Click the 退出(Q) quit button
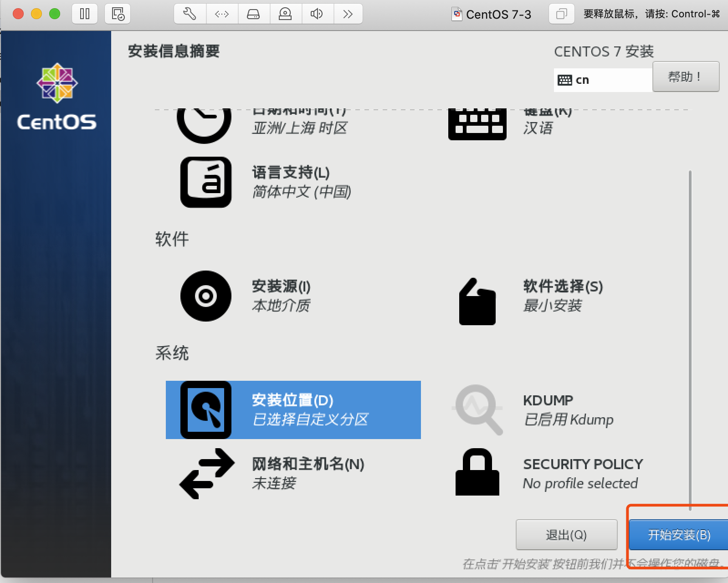The width and height of the screenshot is (728, 583). 566,535
